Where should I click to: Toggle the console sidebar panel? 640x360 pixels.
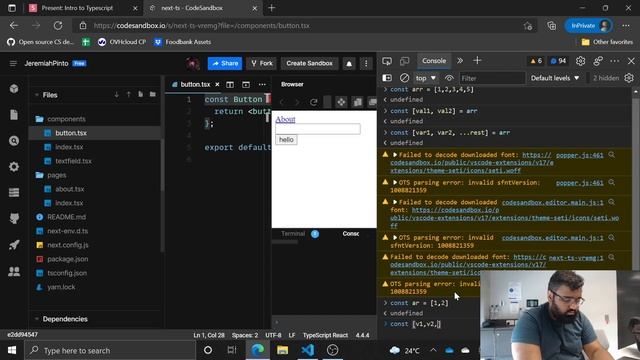click(x=387, y=78)
